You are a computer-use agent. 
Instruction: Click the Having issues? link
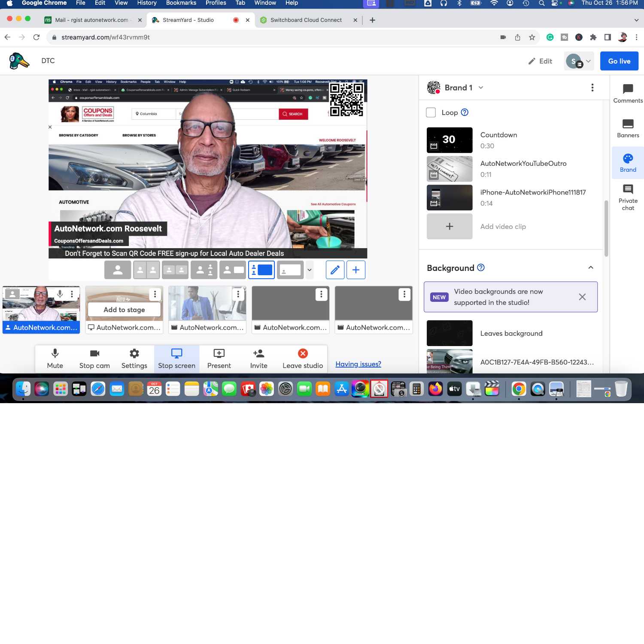[358, 364]
